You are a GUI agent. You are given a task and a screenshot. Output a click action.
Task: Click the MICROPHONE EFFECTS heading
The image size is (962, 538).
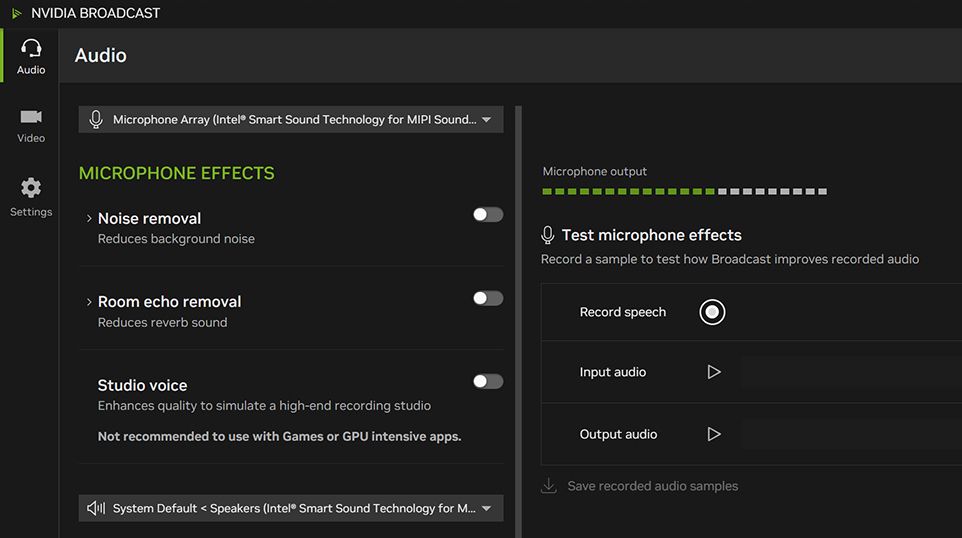[177, 174]
